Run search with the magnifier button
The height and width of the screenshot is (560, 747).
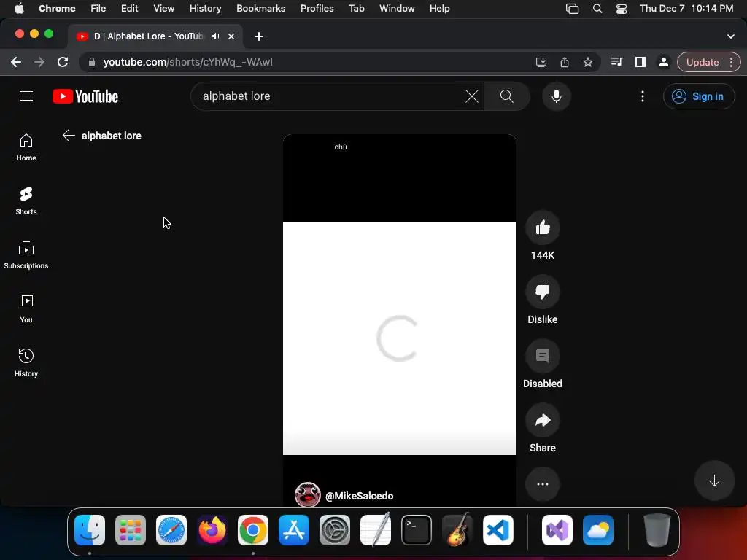pos(507,96)
